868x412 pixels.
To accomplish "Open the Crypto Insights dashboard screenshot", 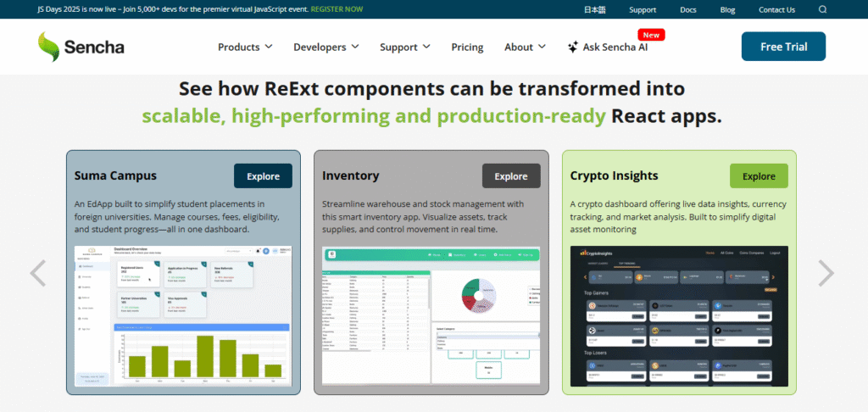I will [679, 315].
